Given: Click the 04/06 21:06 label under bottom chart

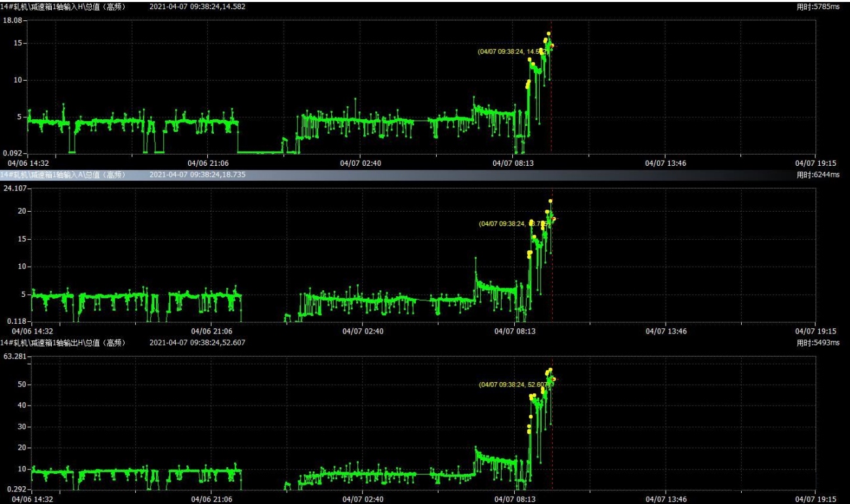Looking at the screenshot, I should [211, 499].
